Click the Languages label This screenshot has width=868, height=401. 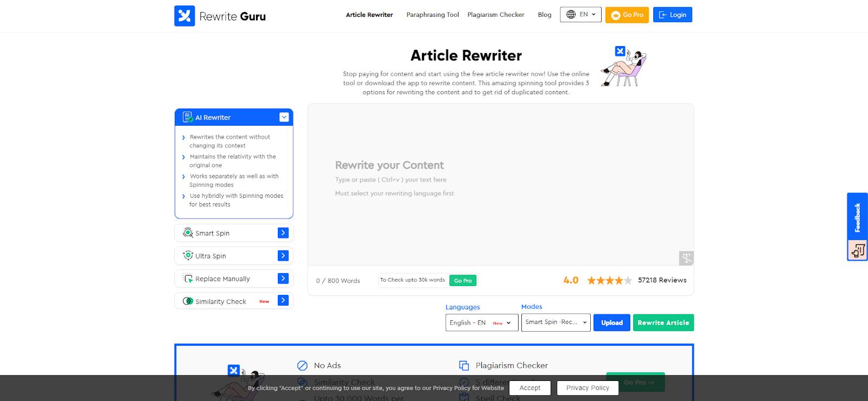[463, 307]
